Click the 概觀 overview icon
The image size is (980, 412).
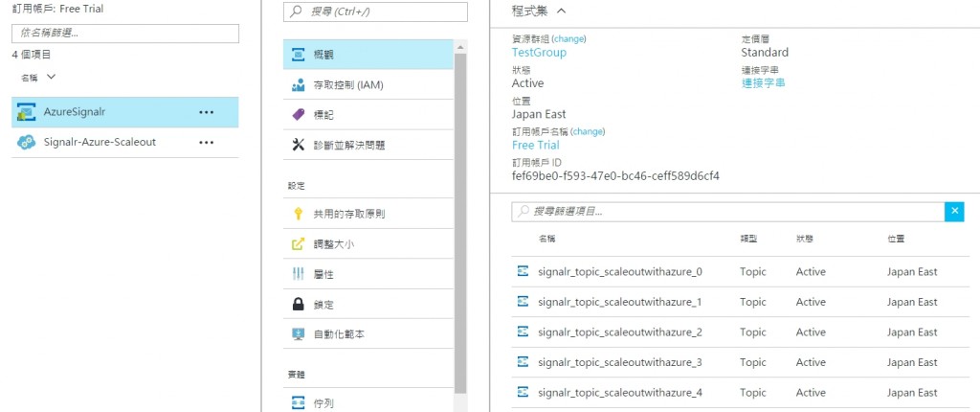299,55
